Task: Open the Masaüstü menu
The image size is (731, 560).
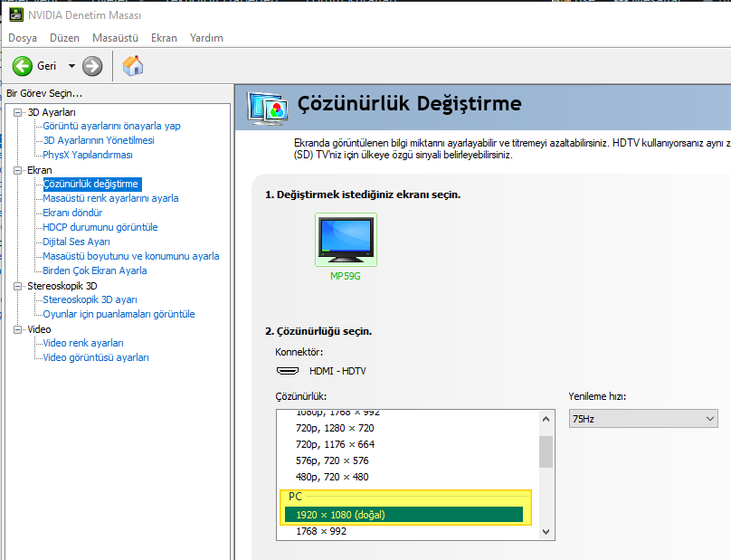Action: 115,38
